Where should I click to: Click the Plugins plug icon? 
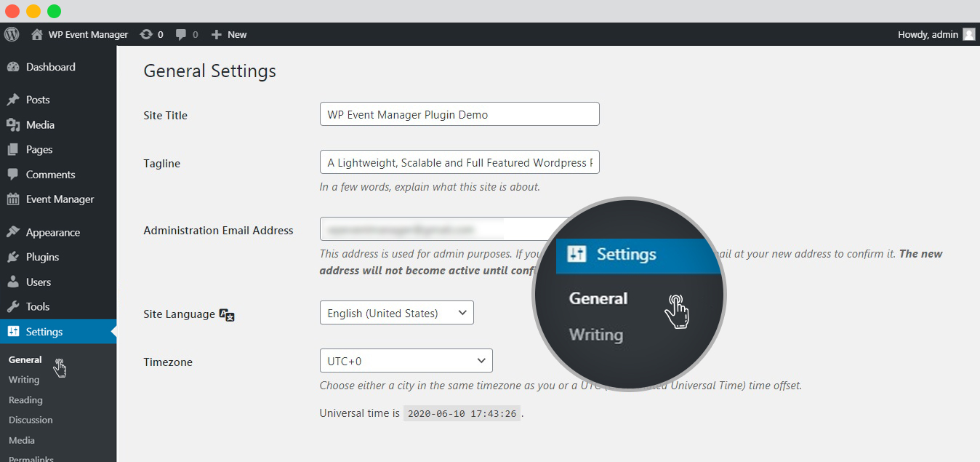12,258
